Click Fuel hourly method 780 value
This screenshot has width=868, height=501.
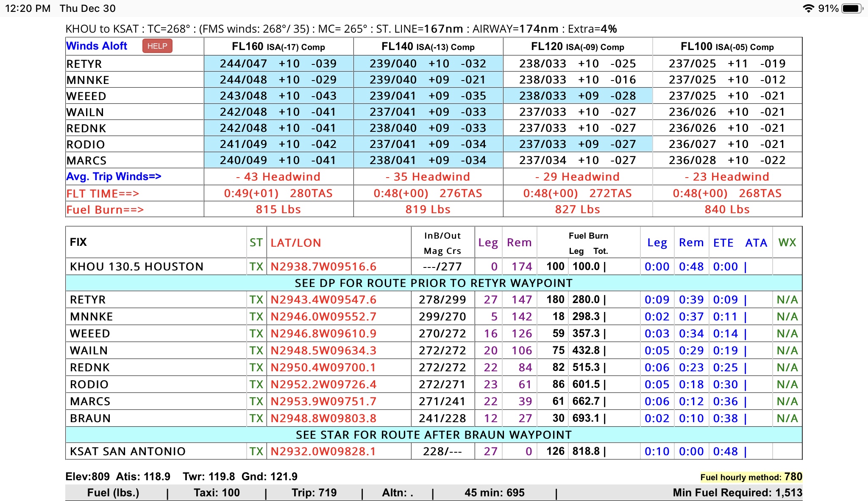793,477
